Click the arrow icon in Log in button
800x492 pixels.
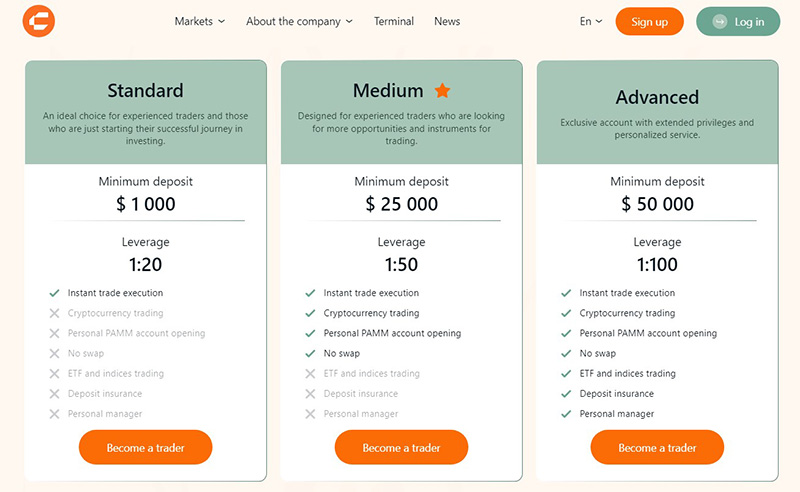point(719,21)
